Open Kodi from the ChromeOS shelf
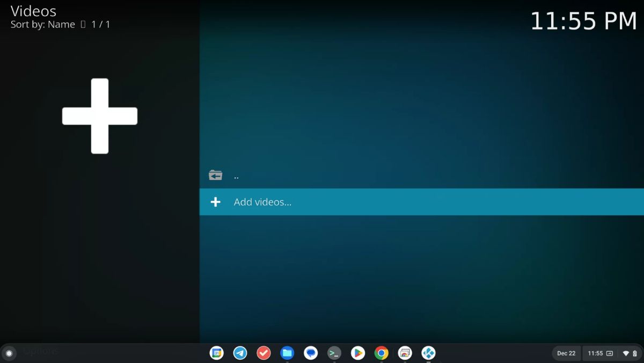The width and height of the screenshot is (644, 363). point(429,353)
